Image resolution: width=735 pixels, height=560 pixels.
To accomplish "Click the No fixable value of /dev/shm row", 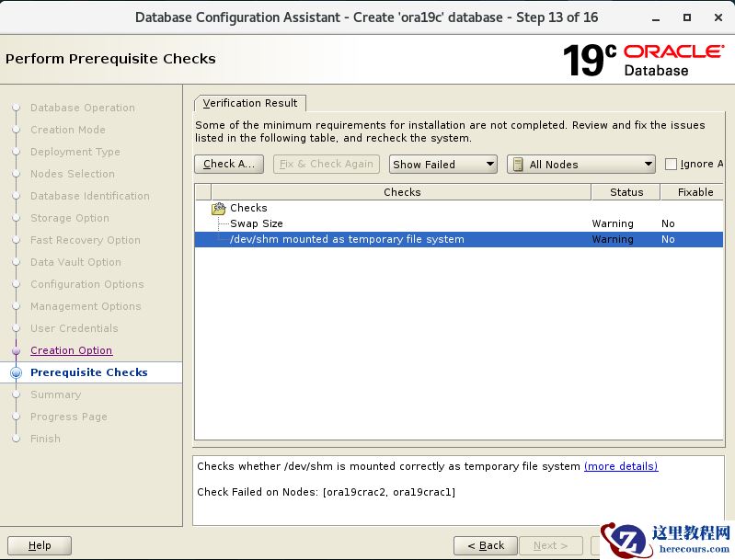I will pyautogui.click(x=668, y=239).
